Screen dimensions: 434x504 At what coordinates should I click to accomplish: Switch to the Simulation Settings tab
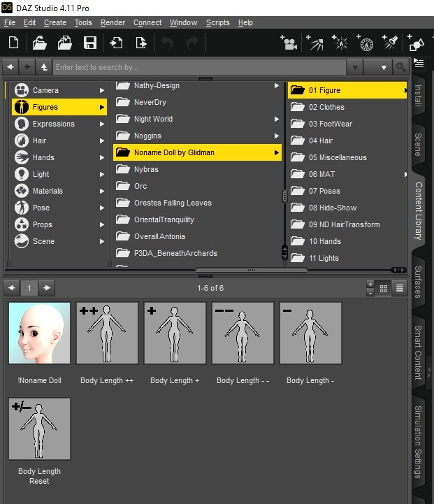[418, 442]
